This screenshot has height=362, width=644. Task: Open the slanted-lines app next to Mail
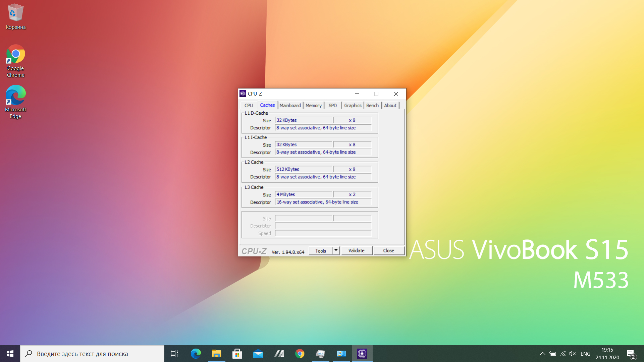(279, 354)
